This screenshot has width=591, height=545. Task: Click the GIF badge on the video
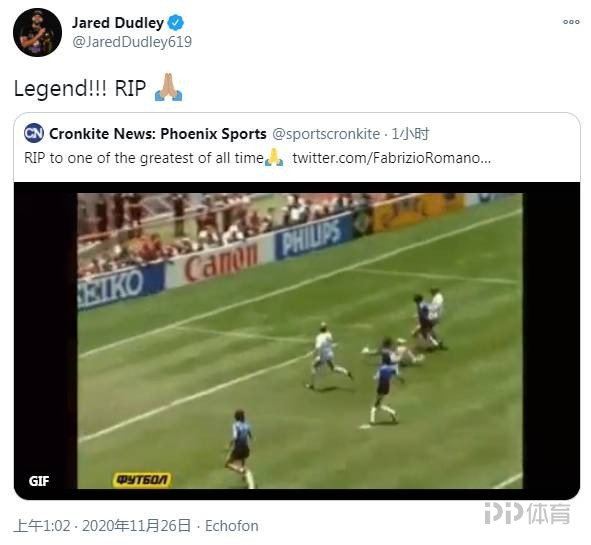pyautogui.click(x=39, y=481)
